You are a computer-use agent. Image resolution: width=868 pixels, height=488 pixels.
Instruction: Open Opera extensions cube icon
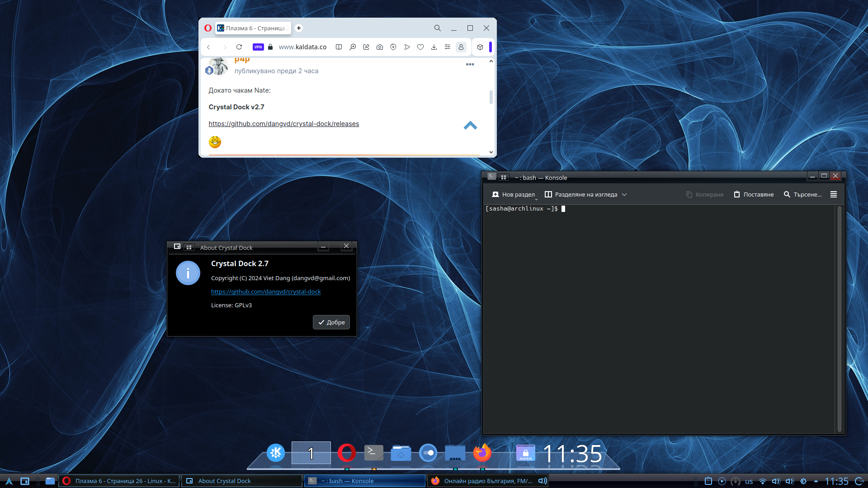480,47
